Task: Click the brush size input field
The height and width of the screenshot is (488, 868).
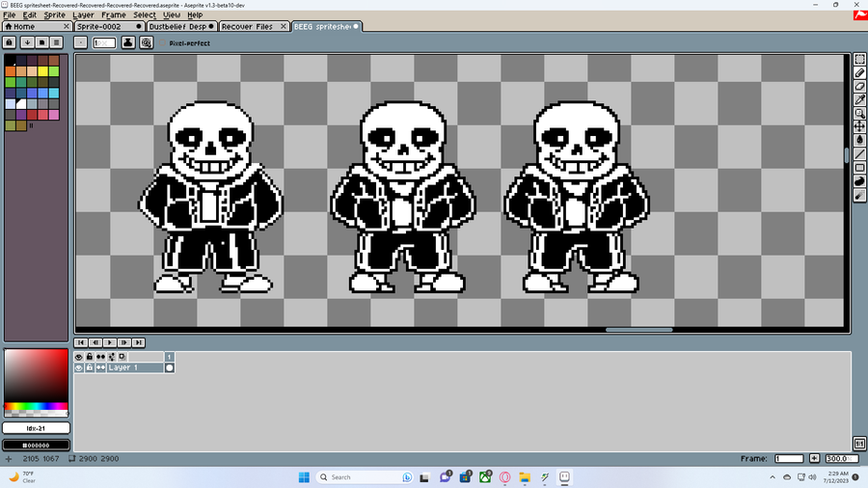Action: pos(104,42)
